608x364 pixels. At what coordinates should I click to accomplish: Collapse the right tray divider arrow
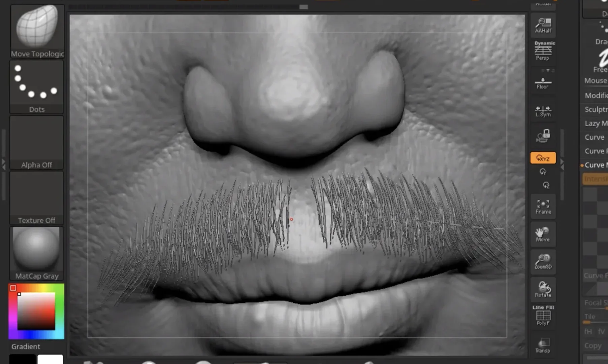[x=562, y=164]
